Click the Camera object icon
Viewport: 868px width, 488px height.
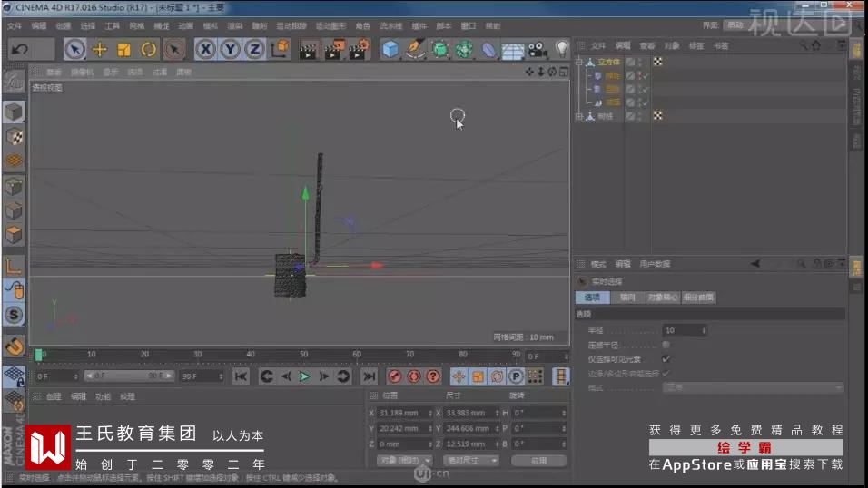[x=537, y=50]
